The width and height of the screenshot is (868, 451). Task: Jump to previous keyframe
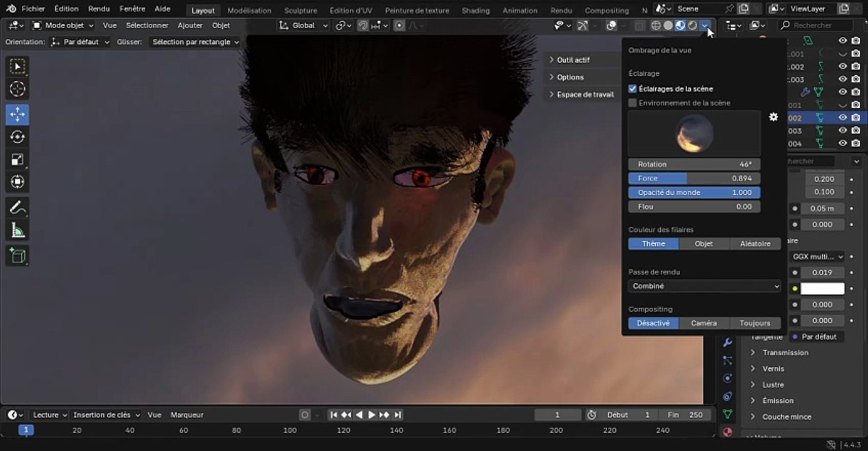pos(346,415)
